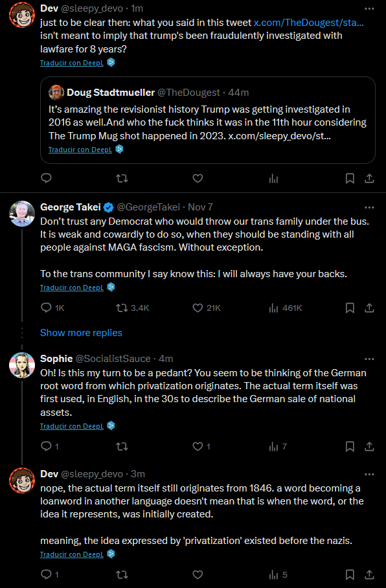Translate George Takei's tweet with DeepL
Screen dimensions: 386x588
tap(72, 288)
